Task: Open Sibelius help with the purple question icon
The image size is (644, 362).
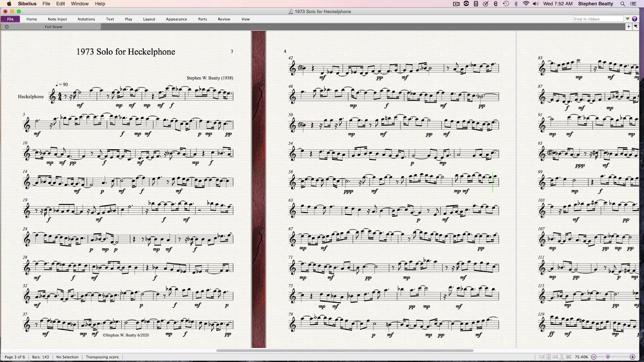Action: [635, 19]
